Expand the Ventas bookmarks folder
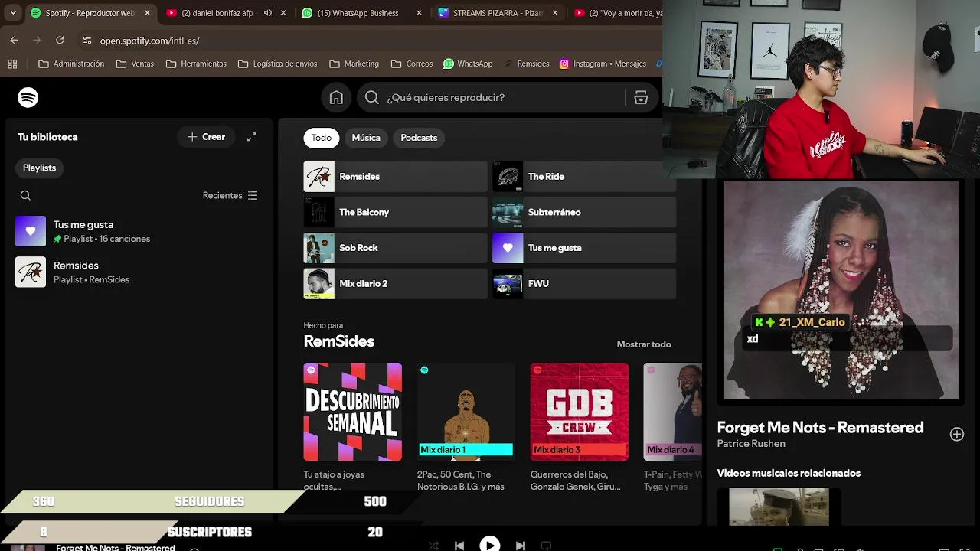 tap(135, 64)
